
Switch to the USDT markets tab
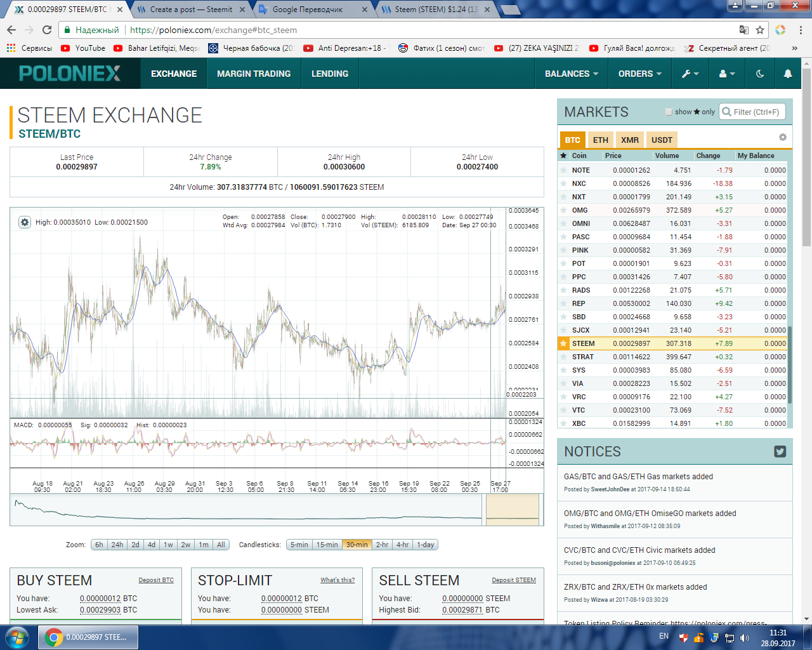pyautogui.click(x=662, y=140)
